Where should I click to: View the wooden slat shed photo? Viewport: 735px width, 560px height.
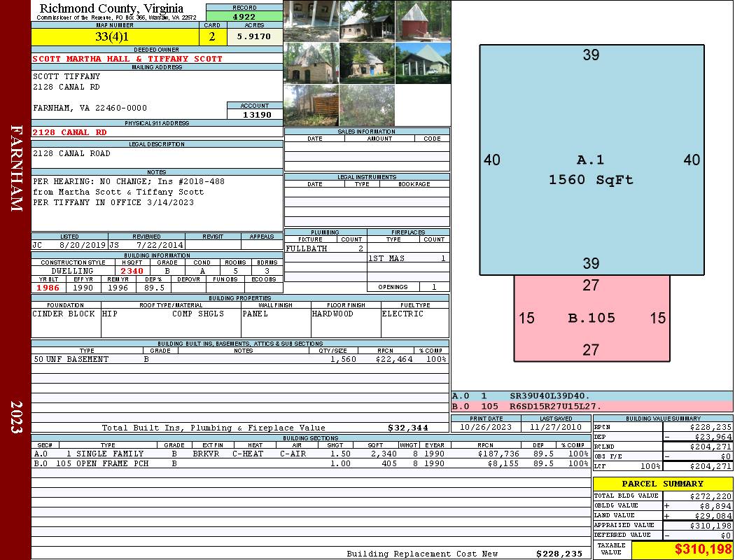(x=311, y=105)
